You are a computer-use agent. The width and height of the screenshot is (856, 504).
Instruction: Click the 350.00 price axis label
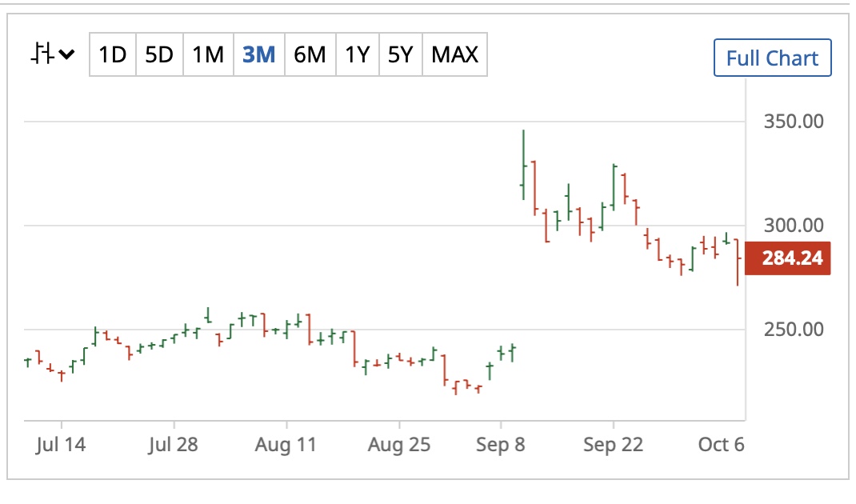point(794,122)
